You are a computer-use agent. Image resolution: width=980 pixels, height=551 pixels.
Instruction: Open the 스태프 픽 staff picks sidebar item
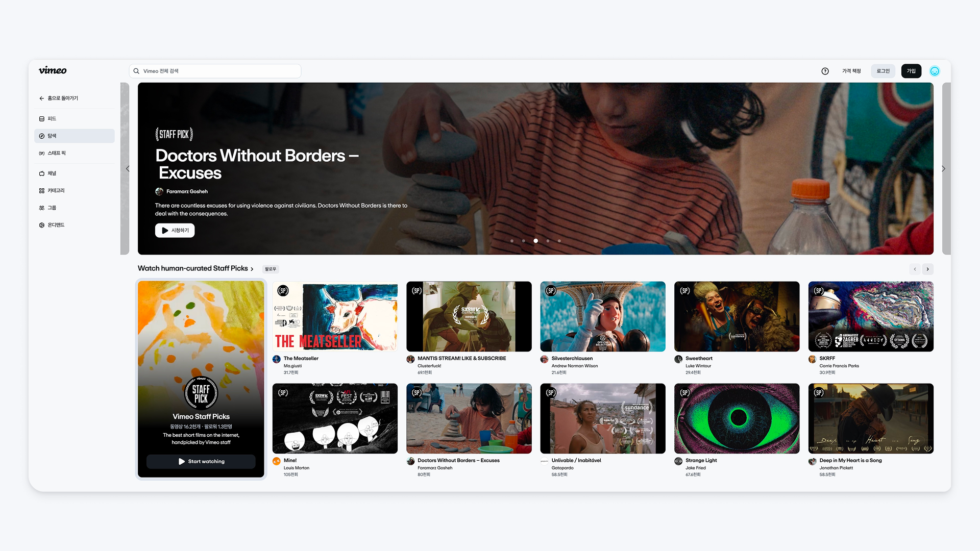pos(56,153)
